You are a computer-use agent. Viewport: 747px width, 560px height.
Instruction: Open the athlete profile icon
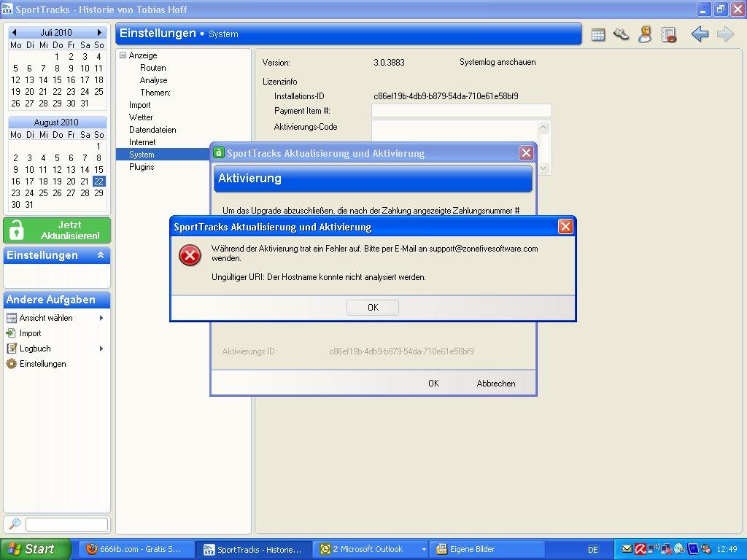[x=645, y=34]
